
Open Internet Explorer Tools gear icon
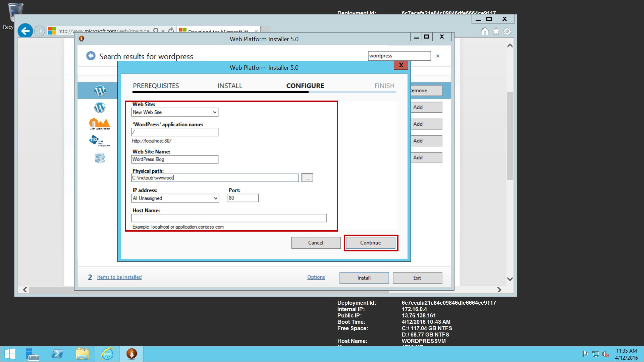point(507,32)
